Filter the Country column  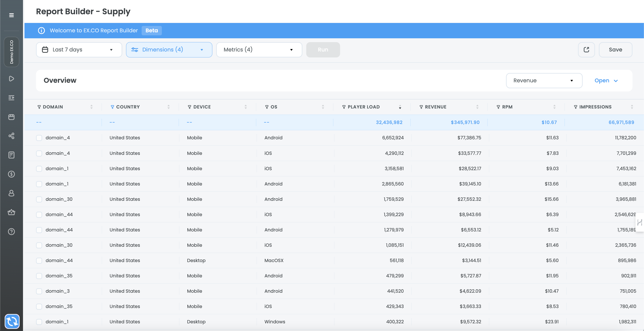[x=112, y=107]
